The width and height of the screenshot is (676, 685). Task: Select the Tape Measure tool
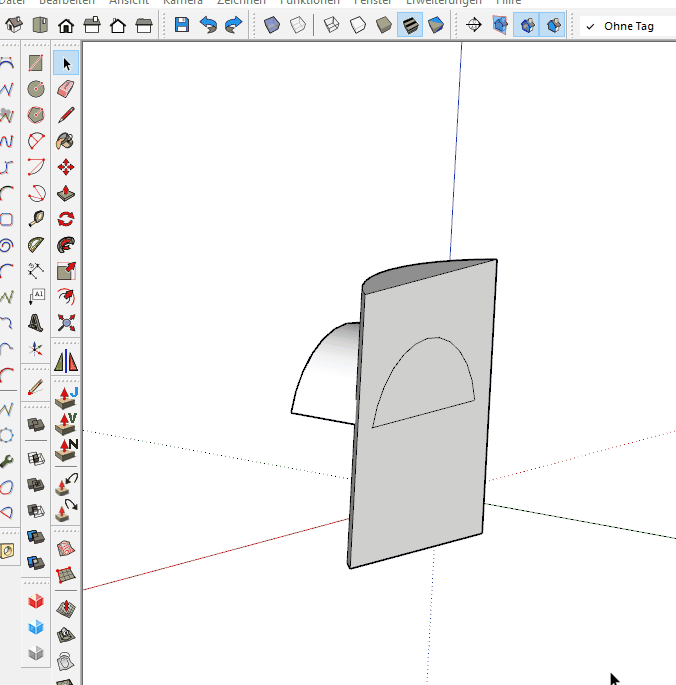[37, 219]
